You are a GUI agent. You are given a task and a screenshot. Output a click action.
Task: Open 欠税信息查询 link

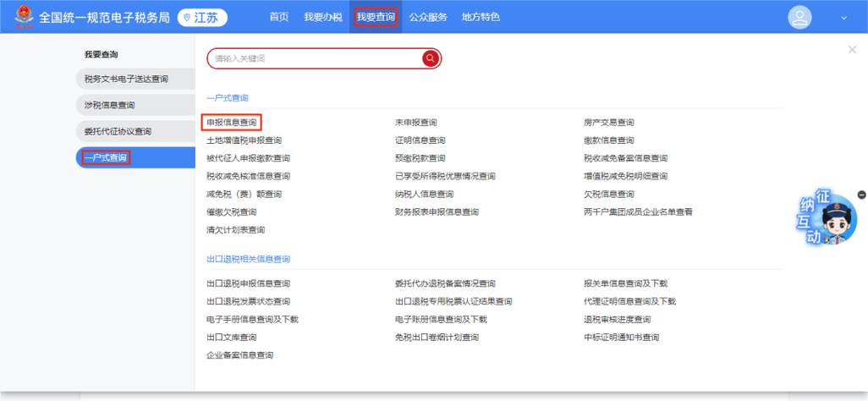click(609, 195)
